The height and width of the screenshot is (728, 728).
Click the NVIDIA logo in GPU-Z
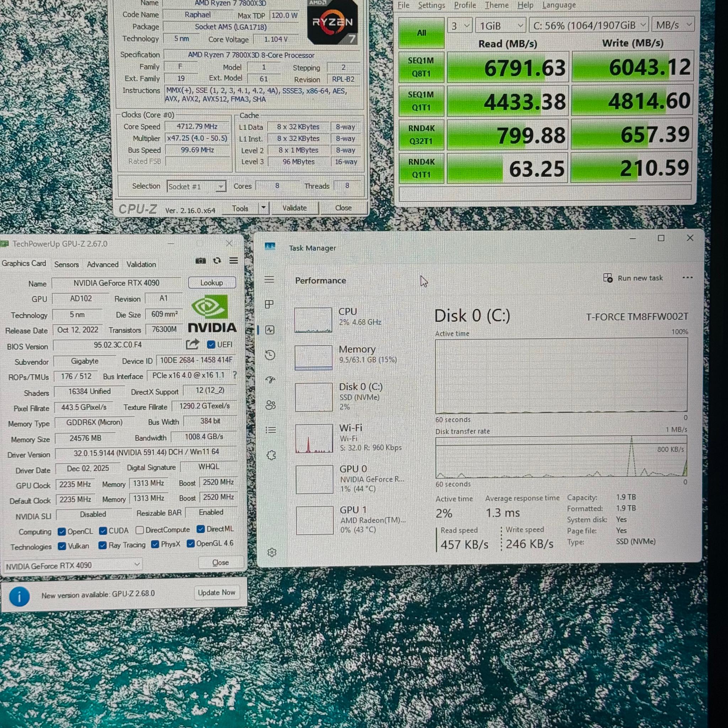212,314
